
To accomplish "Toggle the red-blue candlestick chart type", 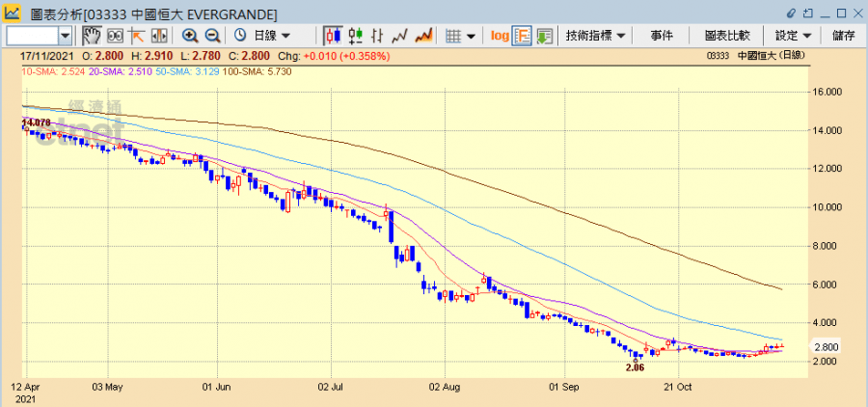I will 333,36.
